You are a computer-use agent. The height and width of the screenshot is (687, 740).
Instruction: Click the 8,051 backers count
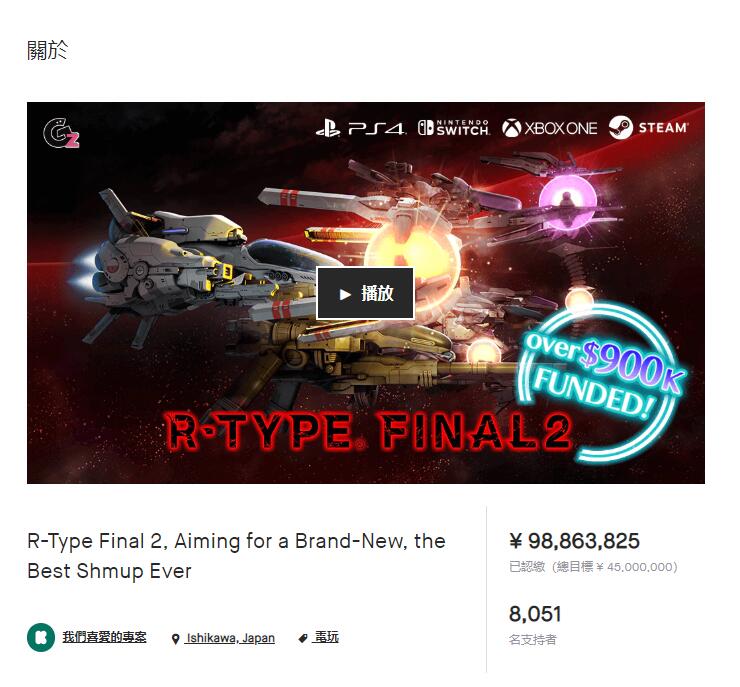tap(535, 614)
